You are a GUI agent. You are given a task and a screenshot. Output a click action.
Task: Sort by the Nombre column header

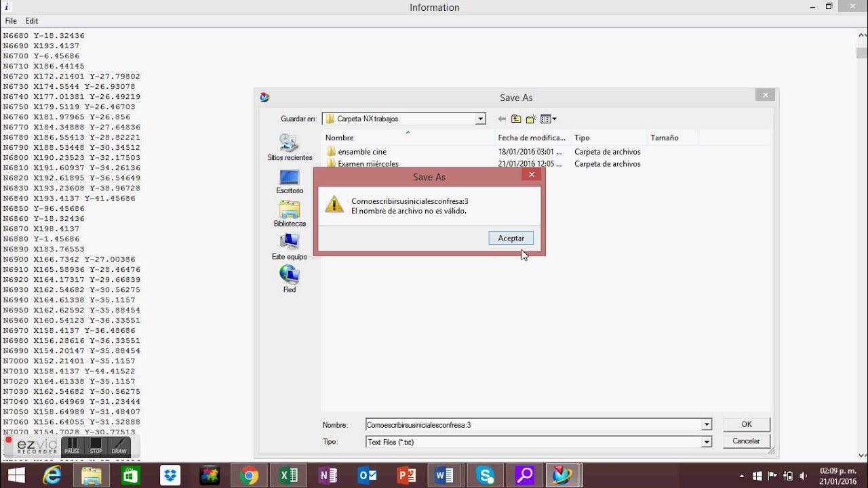(x=410, y=138)
